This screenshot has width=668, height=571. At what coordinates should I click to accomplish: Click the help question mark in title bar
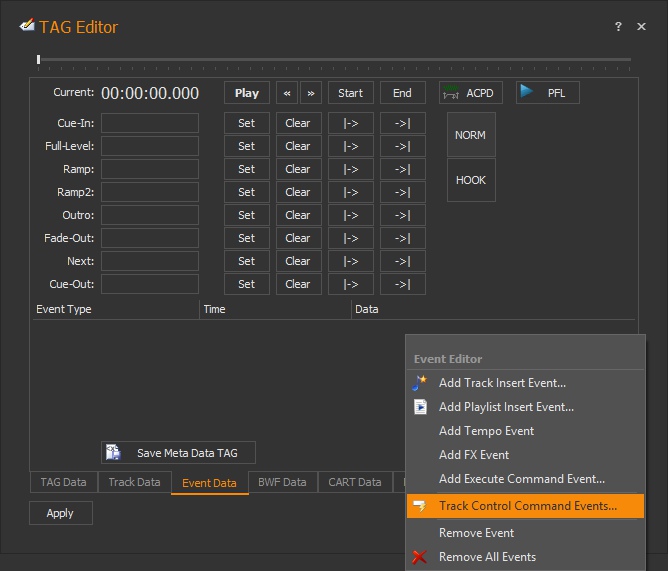pyautogui.click(x=618, y=27)
